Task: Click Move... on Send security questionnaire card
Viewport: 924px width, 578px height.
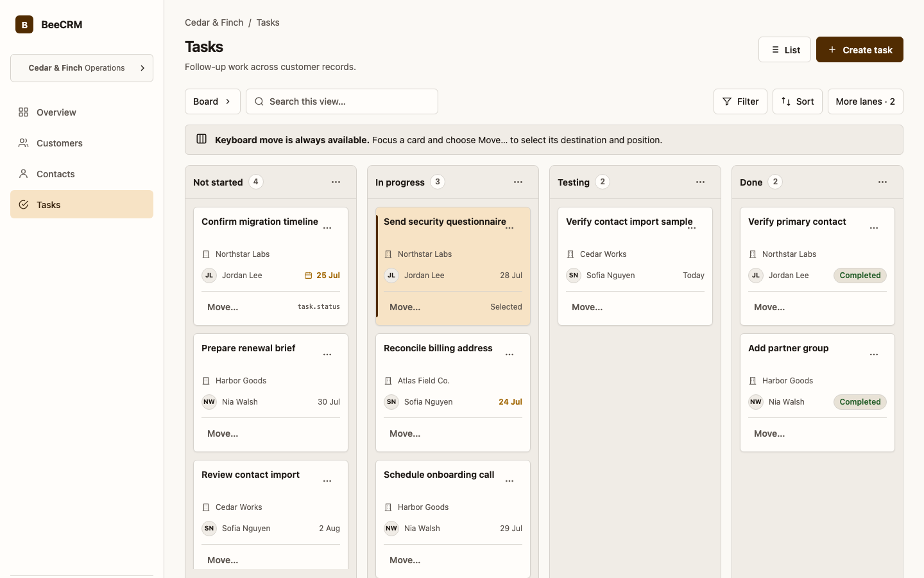Action: pos(405,307)
